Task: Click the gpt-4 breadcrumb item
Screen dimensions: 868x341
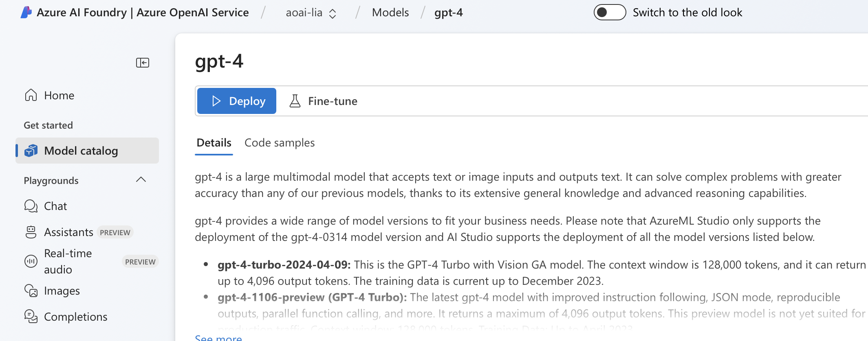Action: click(449, 13)
